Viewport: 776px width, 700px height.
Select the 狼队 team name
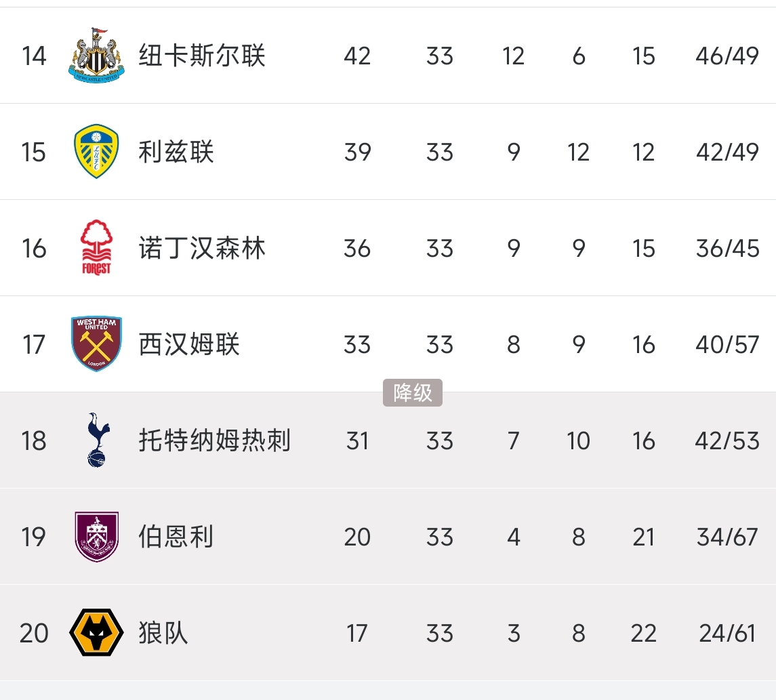tap(163, 633)
